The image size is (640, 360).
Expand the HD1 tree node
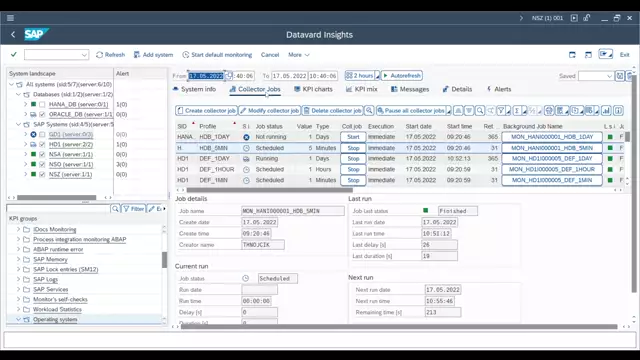25,144
